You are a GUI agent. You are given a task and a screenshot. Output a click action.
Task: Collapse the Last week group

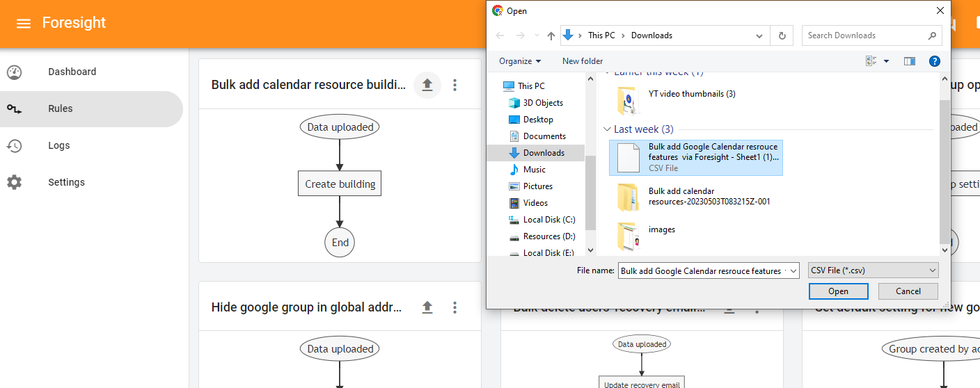pos(608,129)
